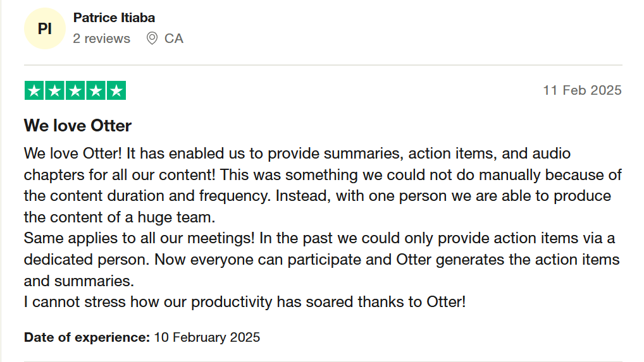
Task: Click the fourth green rating star
Action: [x=96, y=91]
